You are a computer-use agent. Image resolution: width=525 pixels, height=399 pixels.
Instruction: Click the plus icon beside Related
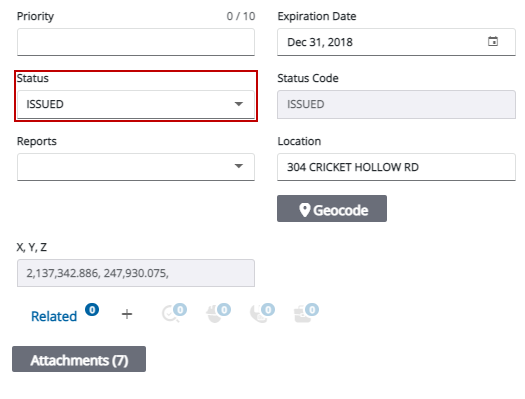click(127, 314)
